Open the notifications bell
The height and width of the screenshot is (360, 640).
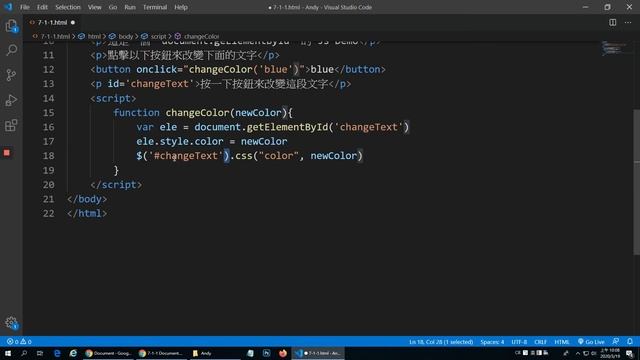click(x=630, y=342)
